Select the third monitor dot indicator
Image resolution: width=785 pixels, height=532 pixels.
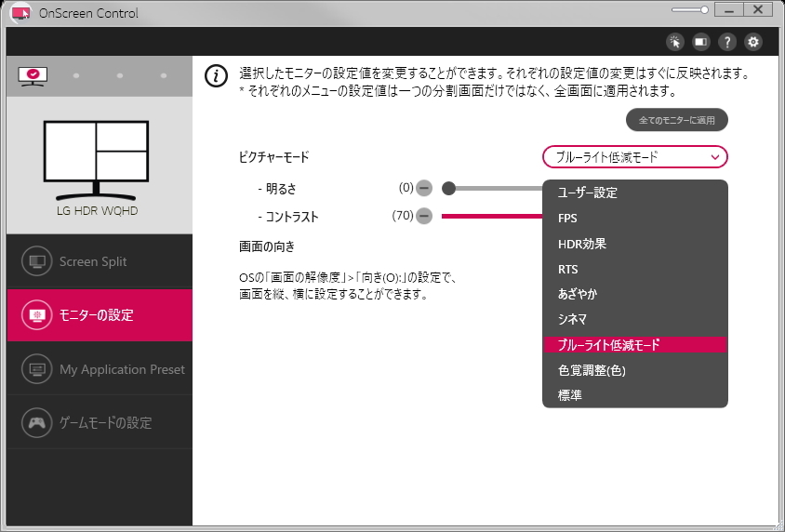(120, 75)
